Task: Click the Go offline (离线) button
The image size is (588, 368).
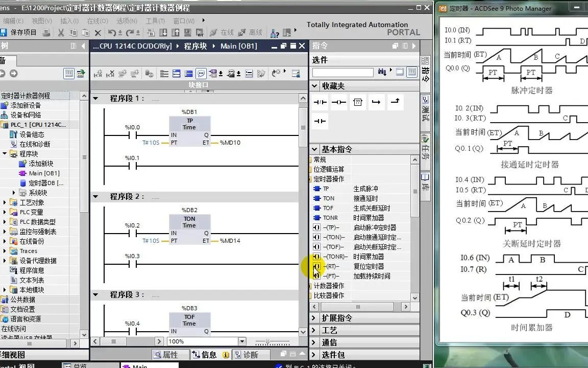Action: (x=250, y=33)
